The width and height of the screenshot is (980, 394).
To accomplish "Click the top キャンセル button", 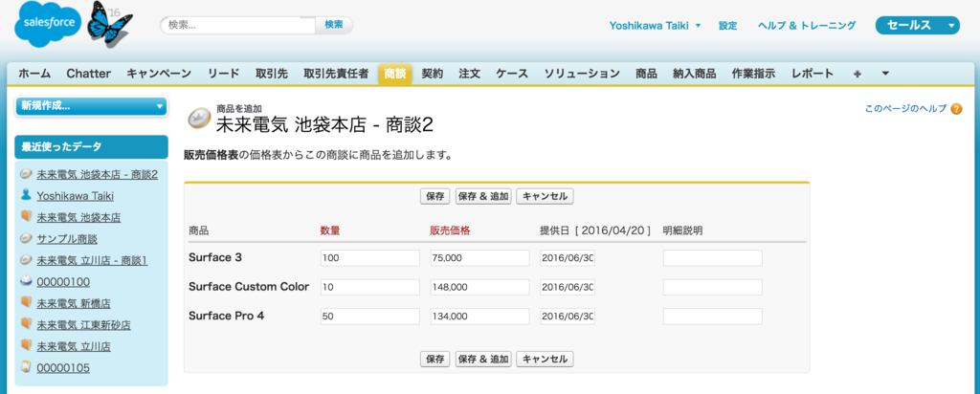I will 545,196.
